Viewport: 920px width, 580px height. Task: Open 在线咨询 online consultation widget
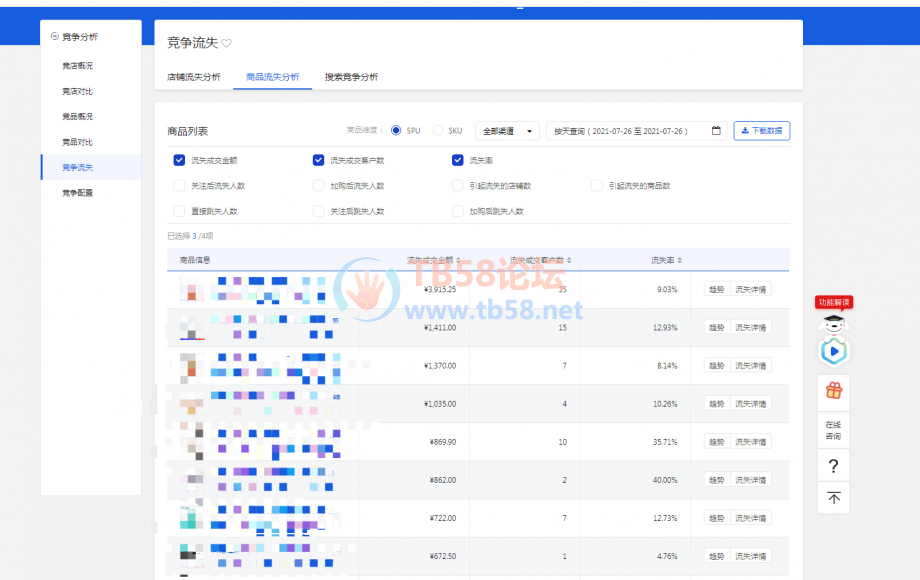click(x=833, y=431)
